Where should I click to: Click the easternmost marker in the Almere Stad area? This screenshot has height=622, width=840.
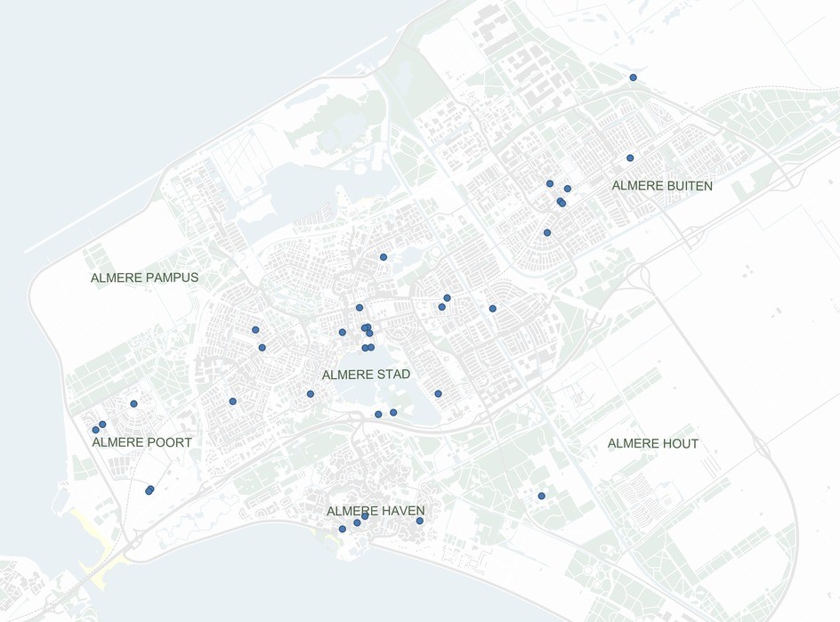pos(493,309)
